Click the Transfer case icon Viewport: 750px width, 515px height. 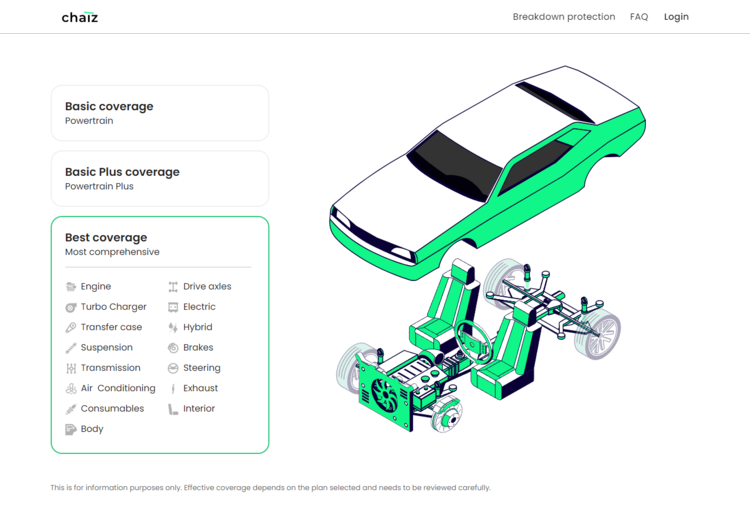(71, 327)
